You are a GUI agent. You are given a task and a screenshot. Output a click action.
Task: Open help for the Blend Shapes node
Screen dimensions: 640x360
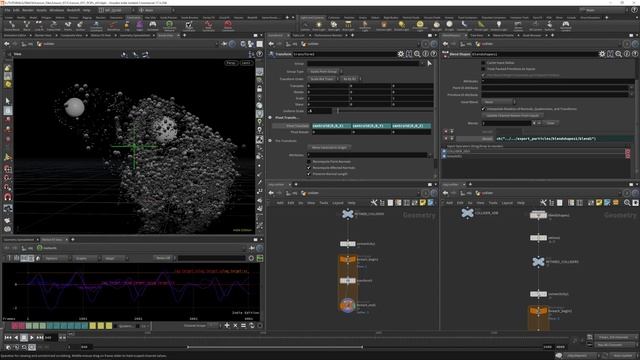(x=635, y=54)
